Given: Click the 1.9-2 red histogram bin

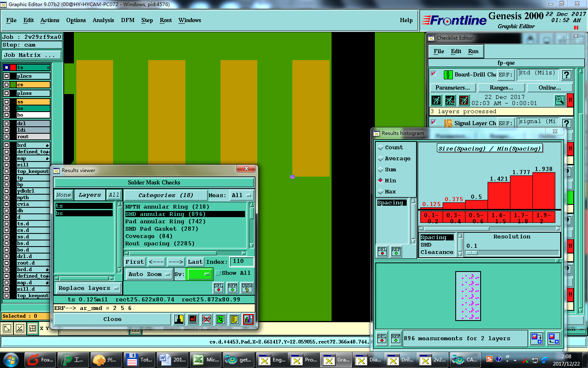Looking at the screenshot, I should [x=544, y=218].
